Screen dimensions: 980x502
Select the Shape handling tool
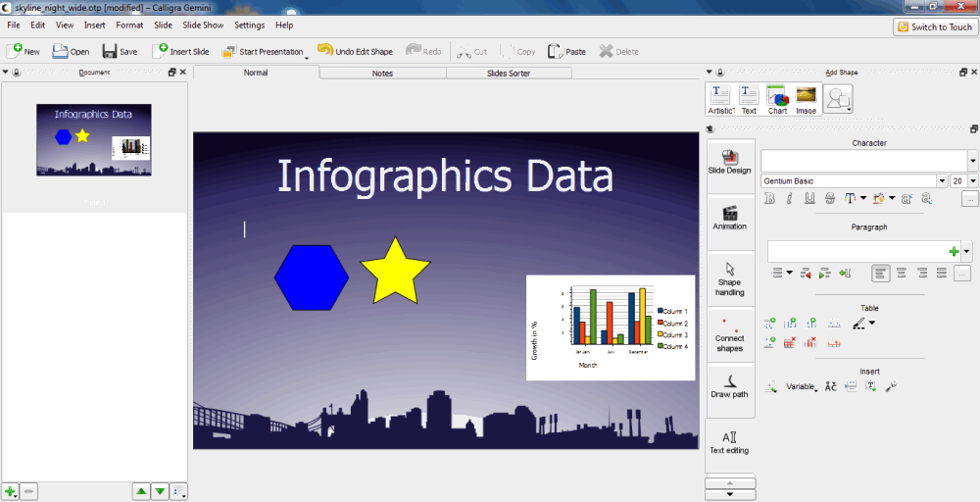click(x=729, y=278)
